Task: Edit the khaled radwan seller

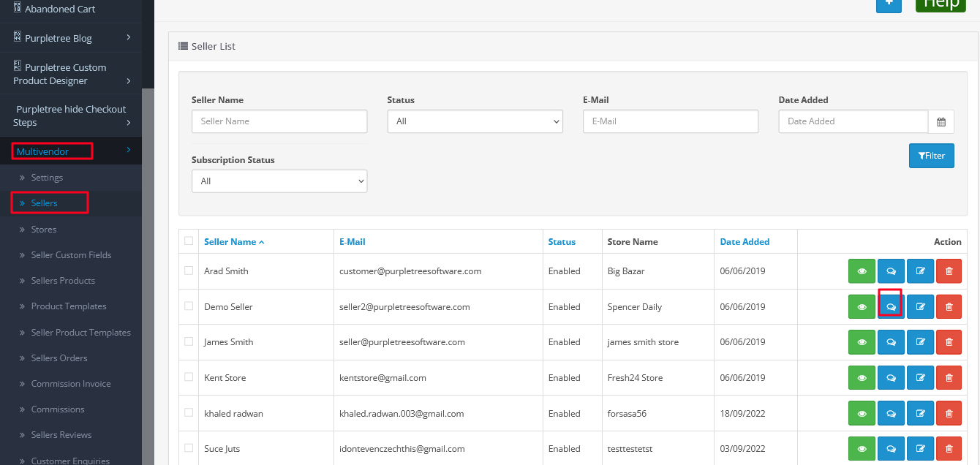Action: pyautogui.click(x=920, y=414)
